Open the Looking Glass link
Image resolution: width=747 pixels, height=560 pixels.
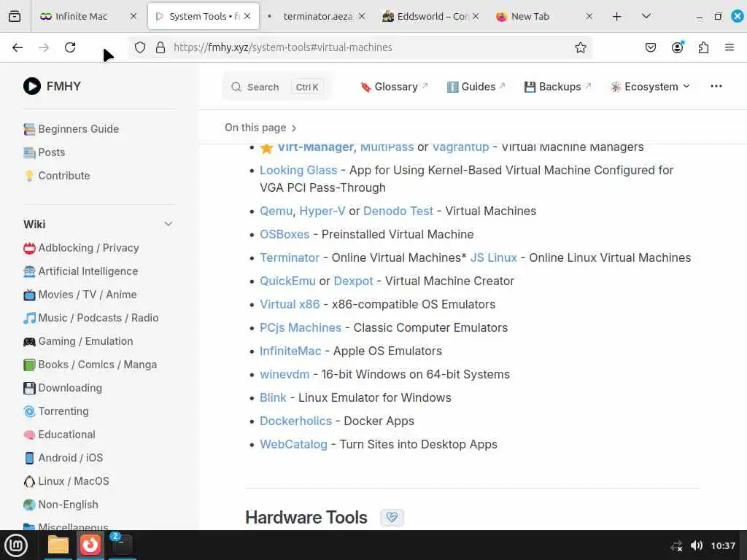point(298,170)
